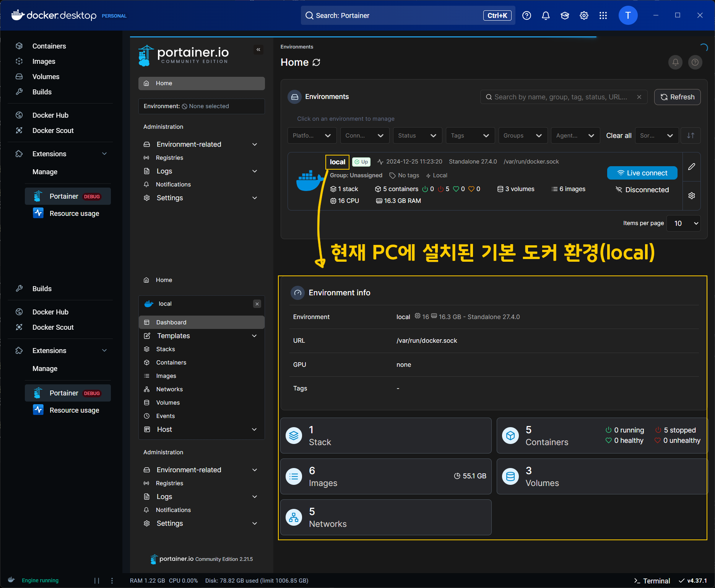Open Docker Desktop notifications bell in title bar

[546, 16]
